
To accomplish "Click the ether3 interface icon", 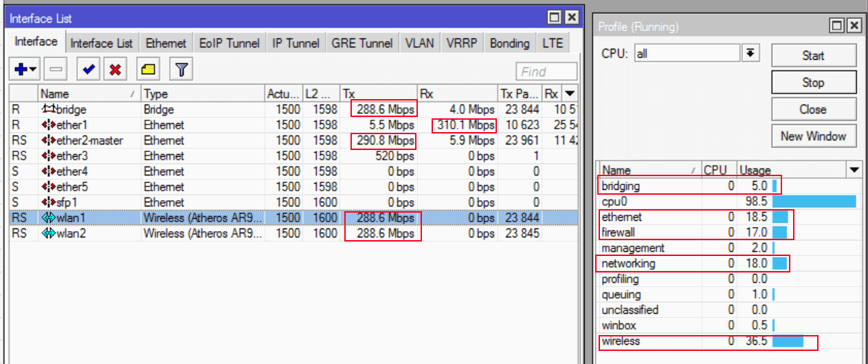I will (48, 156).
